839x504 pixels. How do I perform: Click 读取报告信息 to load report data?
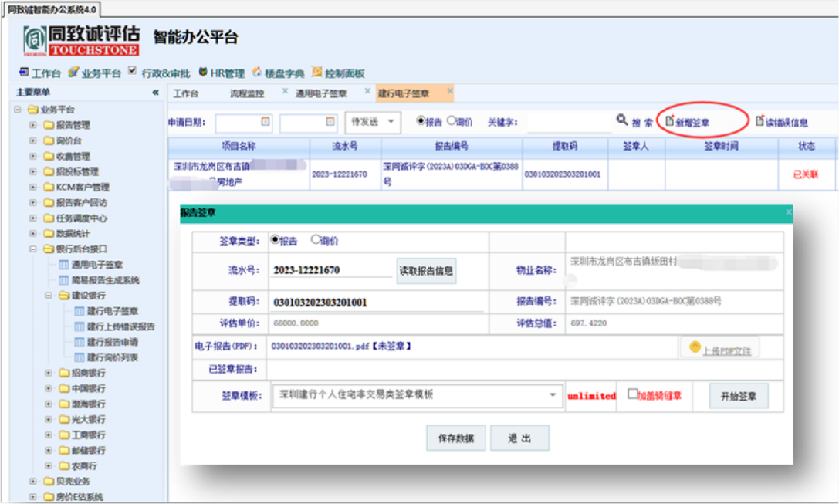pos(428,270)
